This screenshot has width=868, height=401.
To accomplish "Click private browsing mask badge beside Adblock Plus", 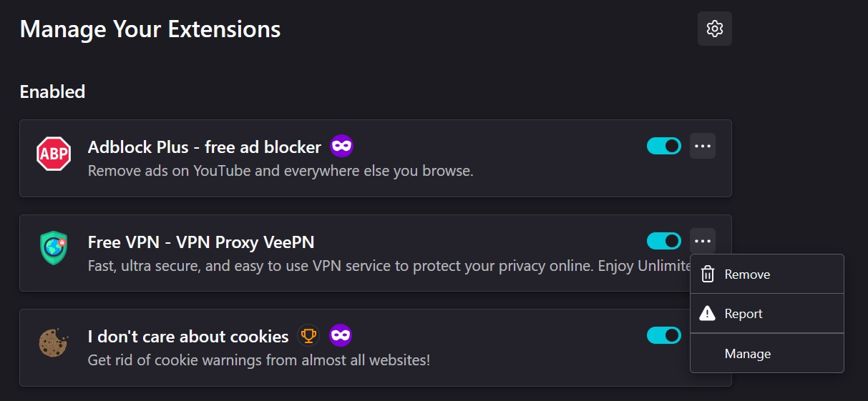I will point(341,147).
